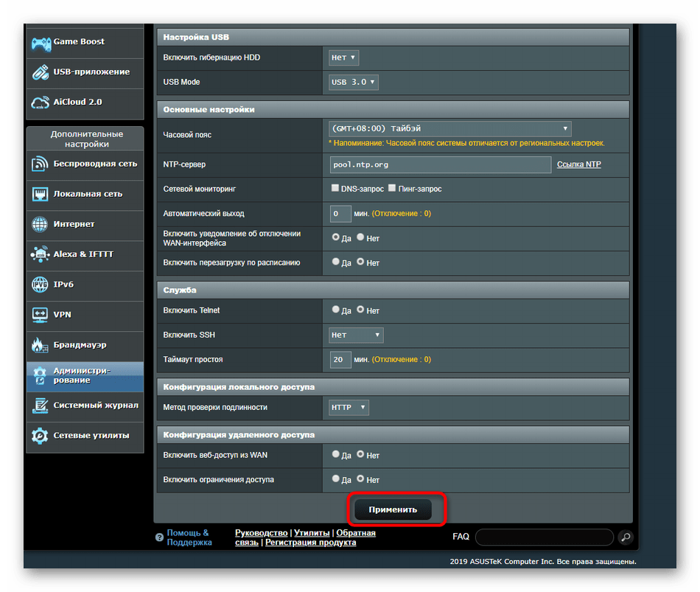The image size is (700, 592).
Task: Check the Пинг-запрос checkbox
Action: coord(392,189)
